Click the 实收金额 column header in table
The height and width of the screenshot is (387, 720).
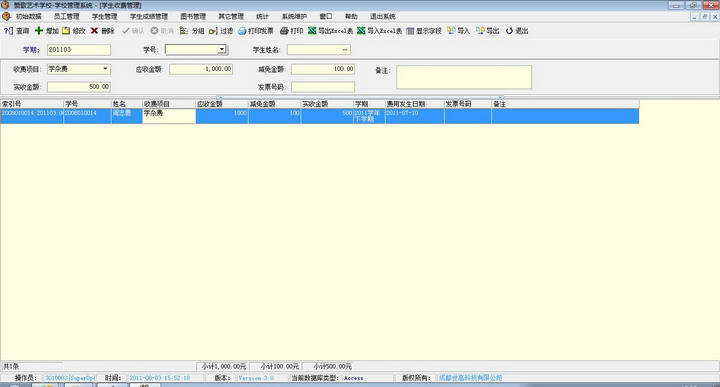click(x=327, y=104)
